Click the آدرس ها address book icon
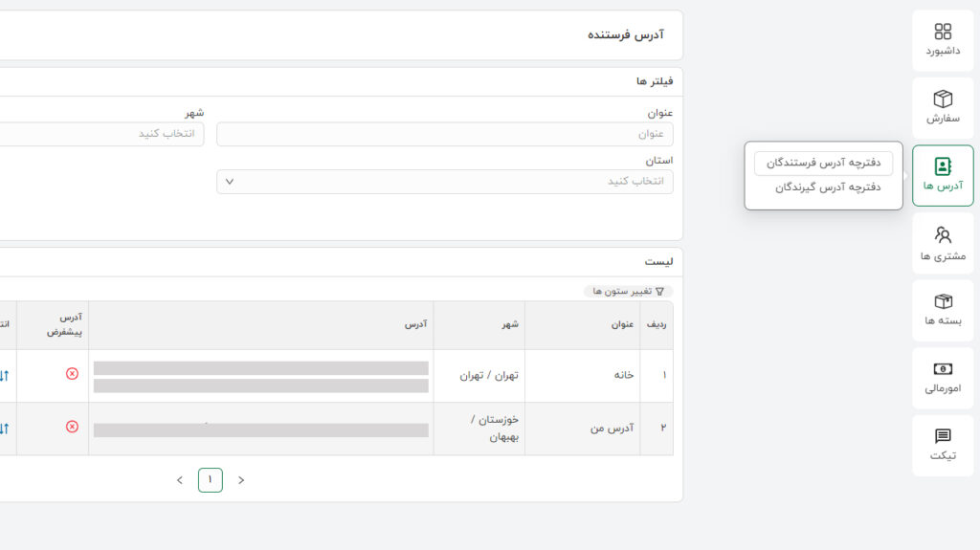Screen dimensions: 980x550 (x=943, y=166)
